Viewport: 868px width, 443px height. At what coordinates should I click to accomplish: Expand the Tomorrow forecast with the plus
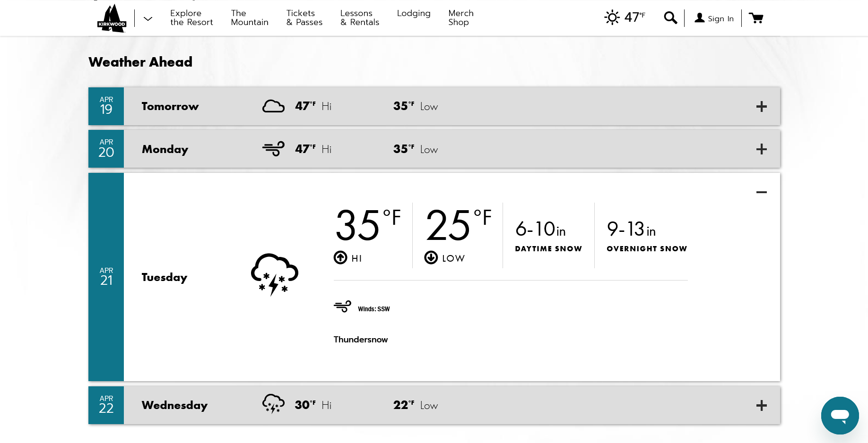[x=762, y=106]
